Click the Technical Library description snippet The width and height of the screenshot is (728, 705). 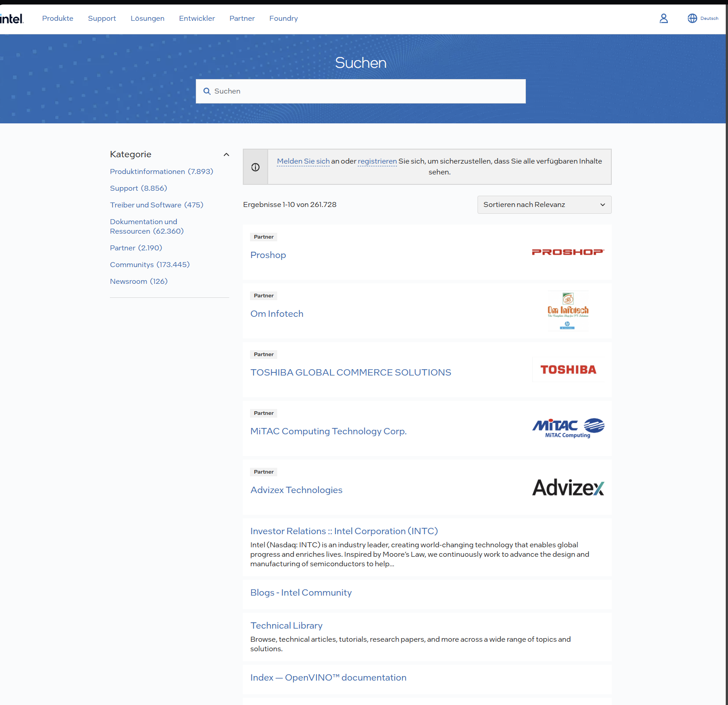[411, 644]
